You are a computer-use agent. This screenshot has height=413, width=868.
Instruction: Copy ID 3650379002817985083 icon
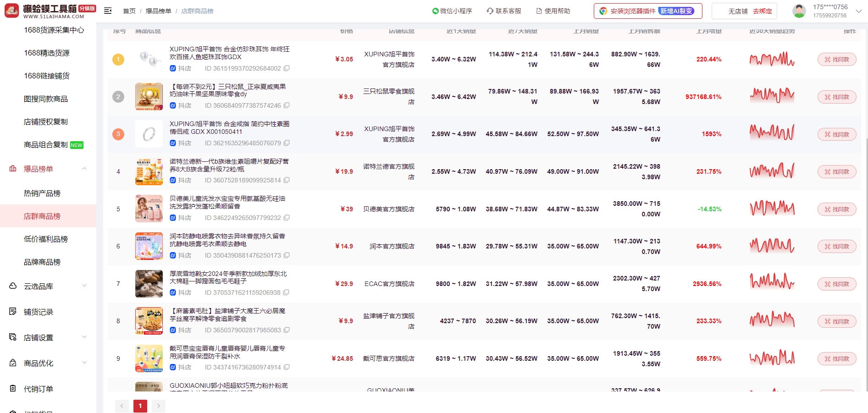point(287,330)
